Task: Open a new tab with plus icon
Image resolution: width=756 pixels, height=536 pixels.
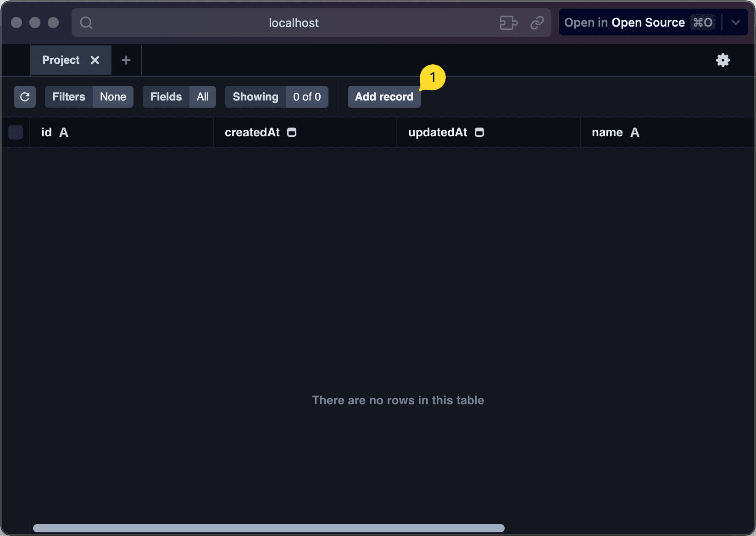Action: click(x=126, y=60)
